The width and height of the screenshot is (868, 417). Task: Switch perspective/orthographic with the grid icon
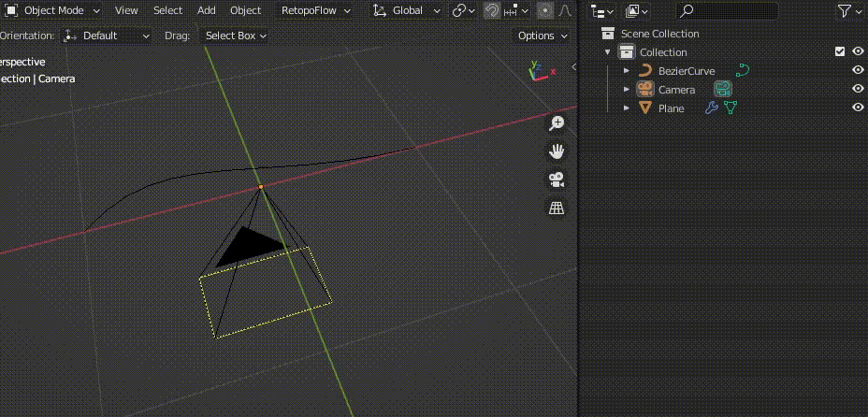pyautogui.click(x=557, y=208)
